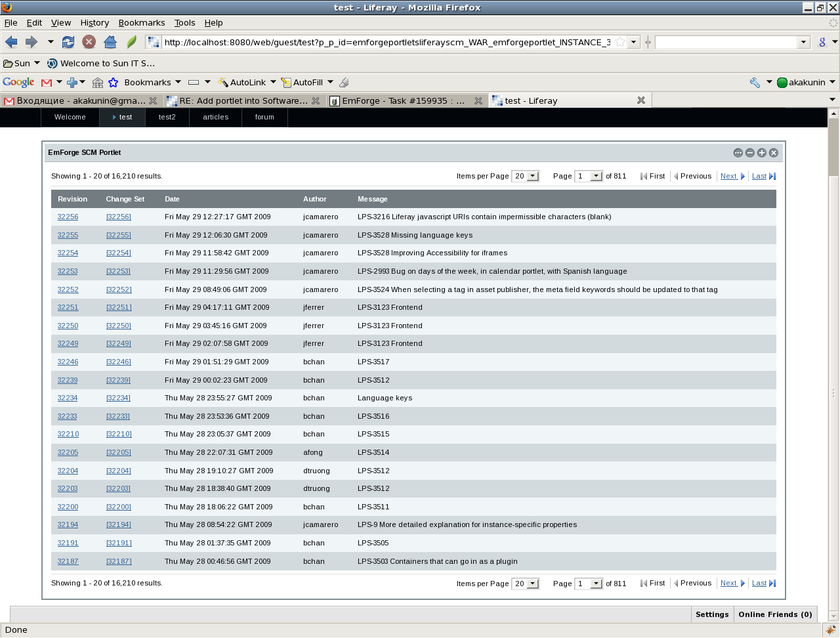Click inside the browser search field
Screen dimensions: 840x638
(726, 42)
